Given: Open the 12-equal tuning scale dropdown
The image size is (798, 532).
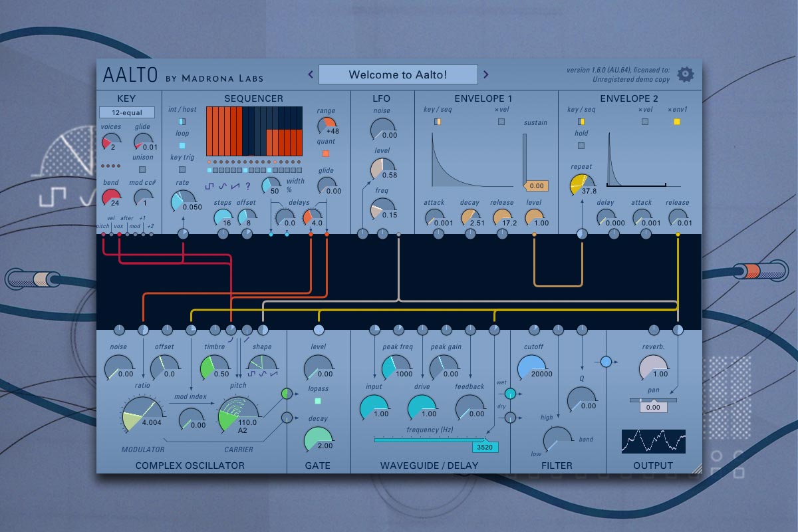Looking at the screenshot, I should point(126,112).
